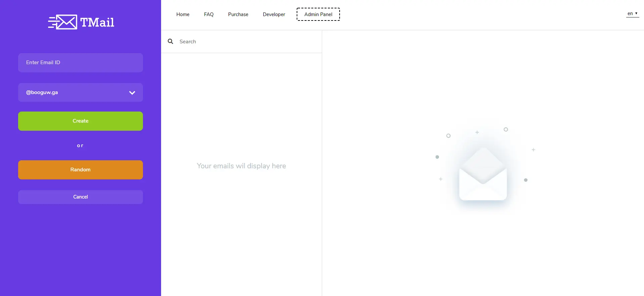The height and width of the screenshot is (296, 644).
Task: Expand the @booguw.ga domain dropdown
Action: pyautogui.click(x=81, y=92)
